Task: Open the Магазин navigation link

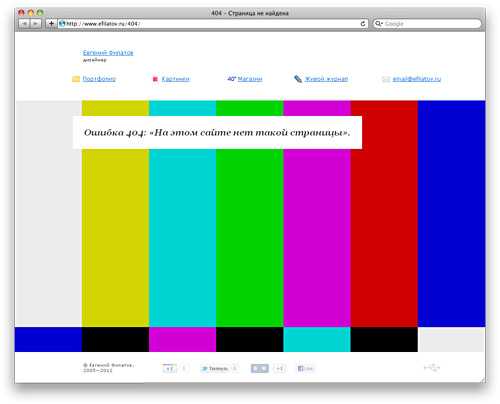Action: point(250,79)
